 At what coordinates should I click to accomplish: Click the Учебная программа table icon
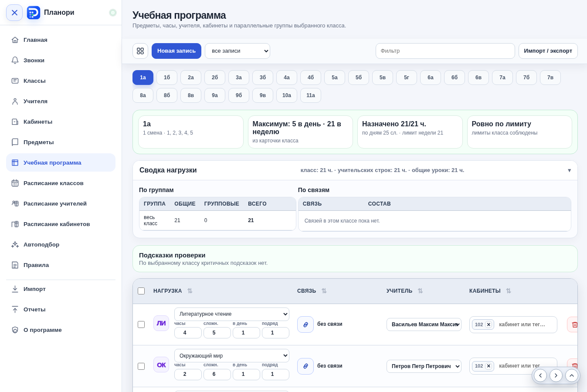(15, 162)
